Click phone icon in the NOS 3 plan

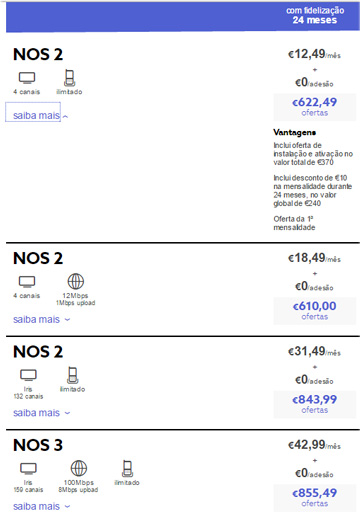tap(127, 469)
